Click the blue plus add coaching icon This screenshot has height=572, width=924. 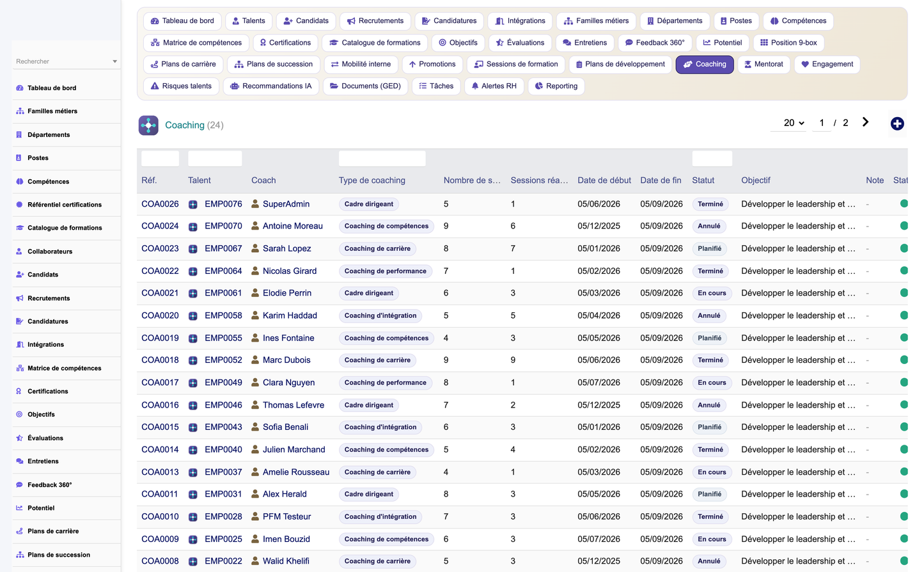click(x=897, y=123)
